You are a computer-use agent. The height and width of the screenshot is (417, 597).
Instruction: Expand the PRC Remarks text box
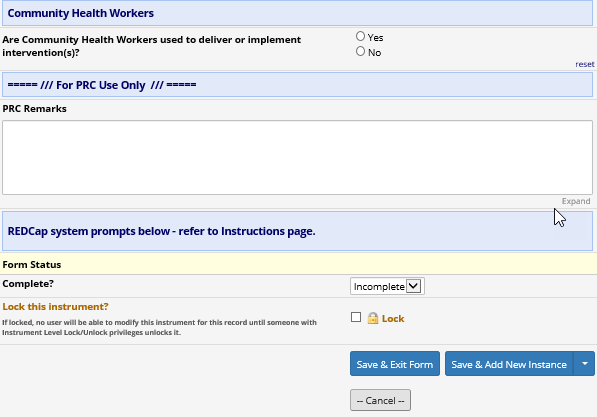point(576,201)
